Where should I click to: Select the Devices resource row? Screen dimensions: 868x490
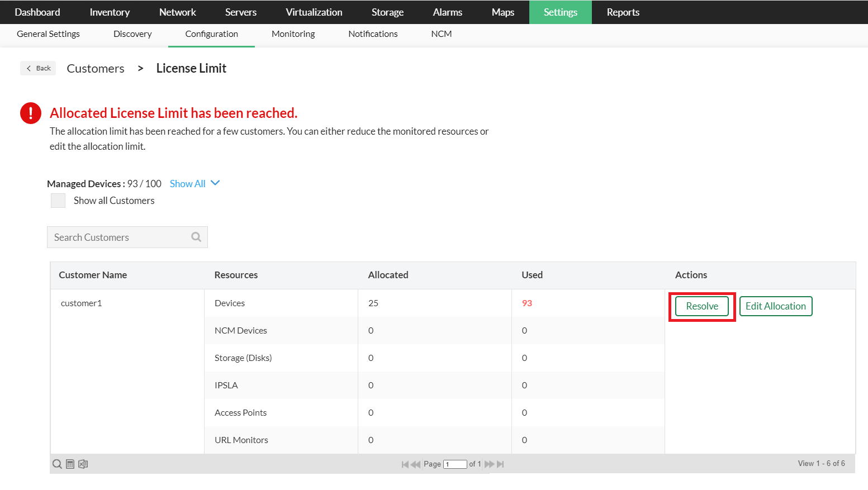(435, 303)
